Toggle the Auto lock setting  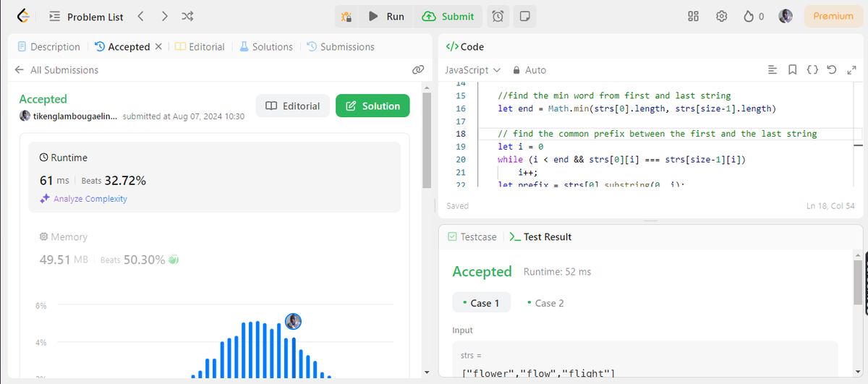529,70
